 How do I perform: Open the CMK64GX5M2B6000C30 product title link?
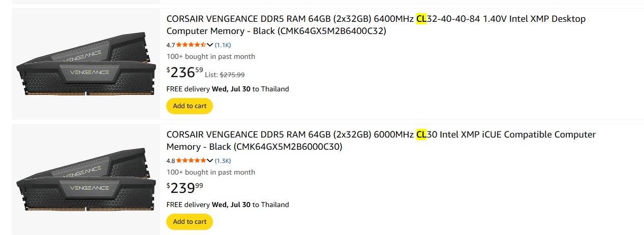(x=381, y=141)
